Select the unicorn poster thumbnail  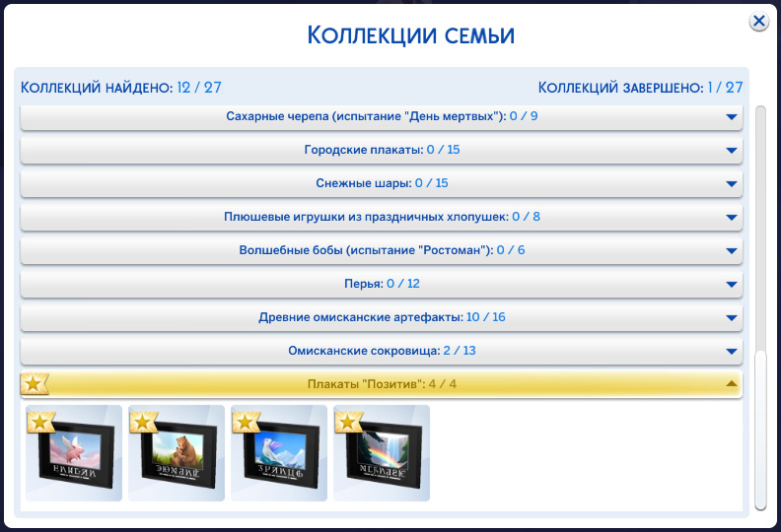click(x=279, y=453)
